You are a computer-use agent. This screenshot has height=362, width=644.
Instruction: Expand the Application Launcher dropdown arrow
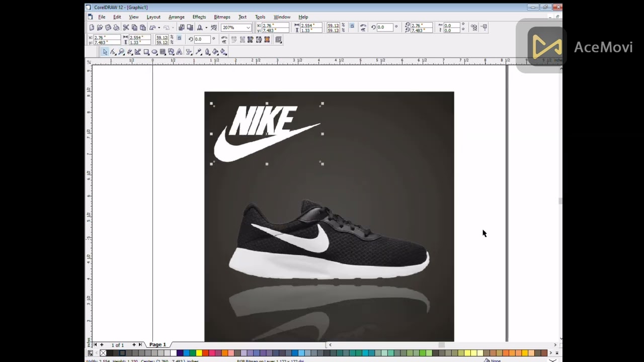[206, 27]
